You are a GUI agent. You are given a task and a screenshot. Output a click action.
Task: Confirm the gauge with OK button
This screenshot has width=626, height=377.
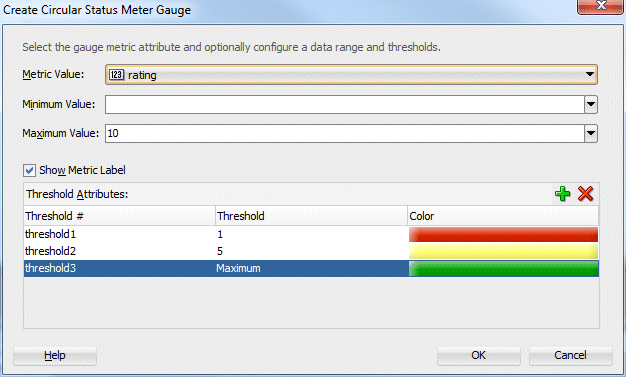479,355
